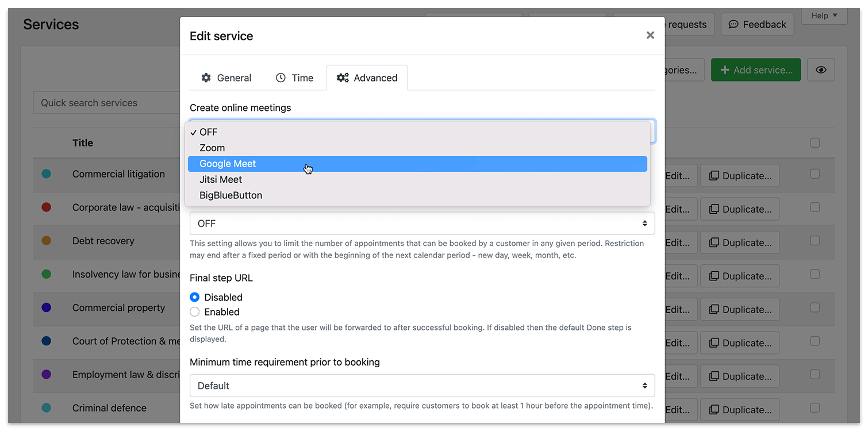Tick checkbox for Corporate law row

815,207
